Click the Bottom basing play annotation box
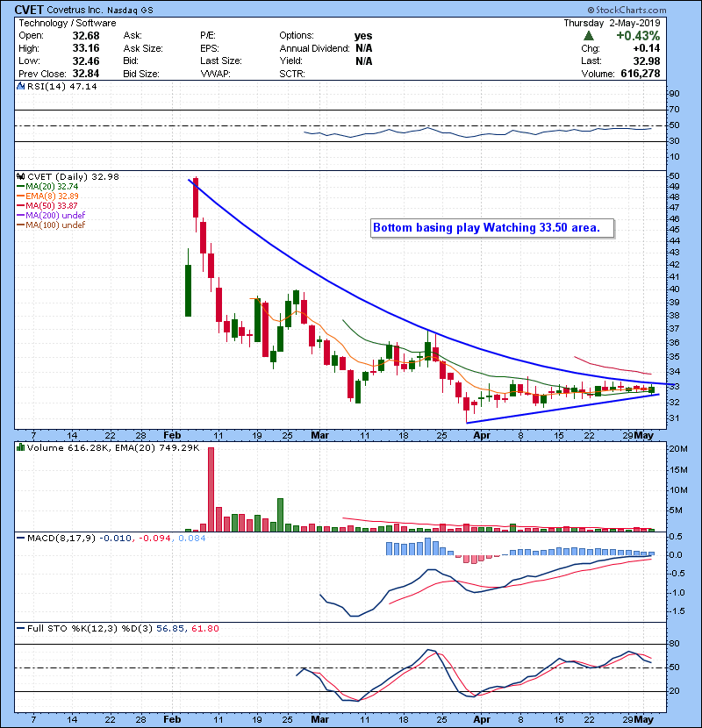This screenshot has width=702, height=728. [492, 228]
